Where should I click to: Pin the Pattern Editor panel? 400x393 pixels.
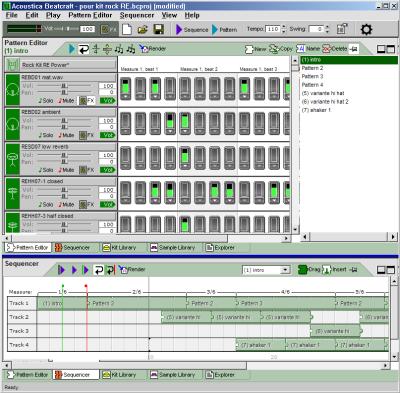354,49
